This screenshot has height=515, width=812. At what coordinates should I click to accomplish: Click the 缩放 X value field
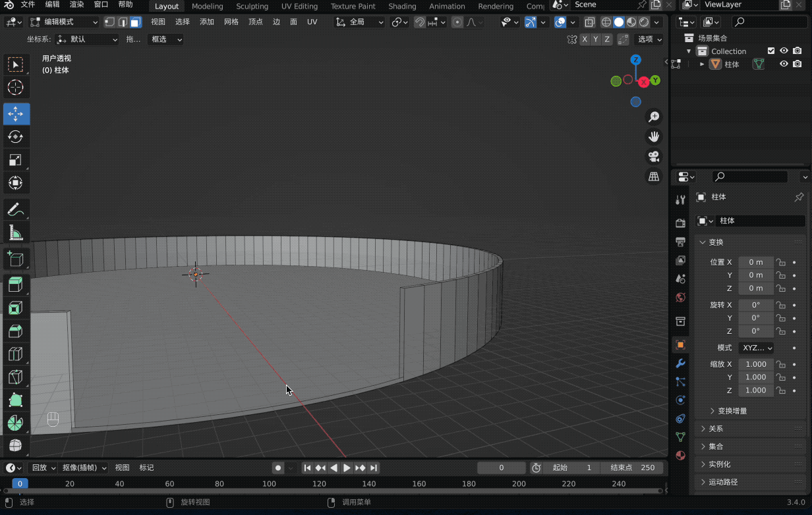[755, 364]
